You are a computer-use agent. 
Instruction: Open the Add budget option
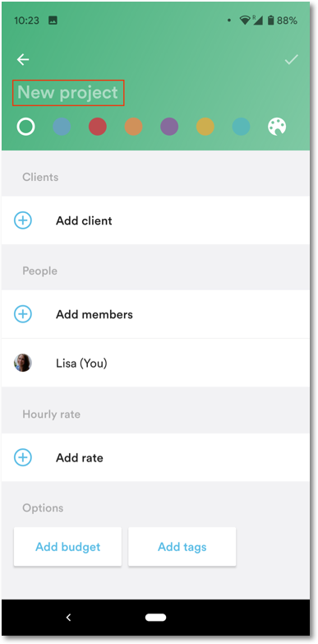coord(67,547)
